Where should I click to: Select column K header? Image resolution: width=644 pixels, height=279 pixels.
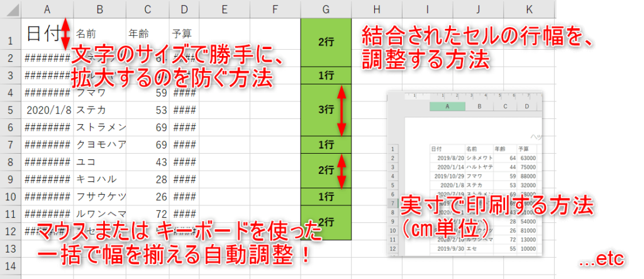pyautogui.click(x=529, y=9)
